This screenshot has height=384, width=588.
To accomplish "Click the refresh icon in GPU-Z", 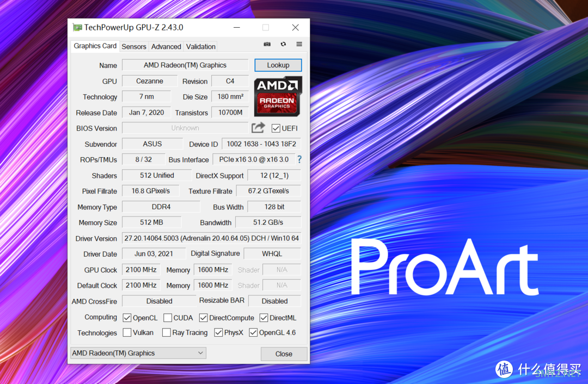I will click(x=283, y=44).
